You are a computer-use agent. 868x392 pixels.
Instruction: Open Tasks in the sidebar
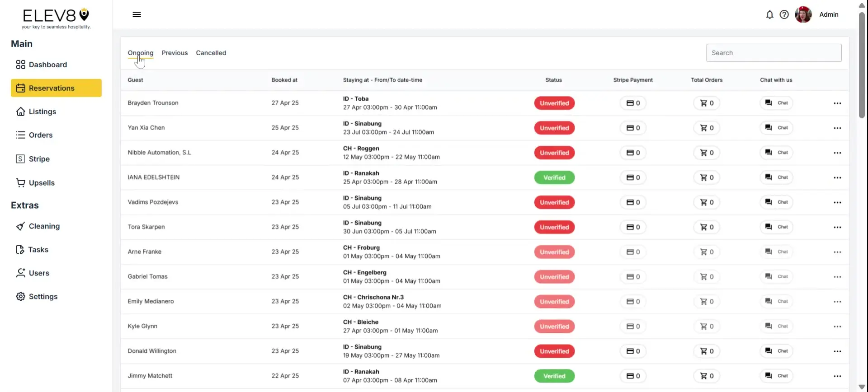click(x=56, y=250)
